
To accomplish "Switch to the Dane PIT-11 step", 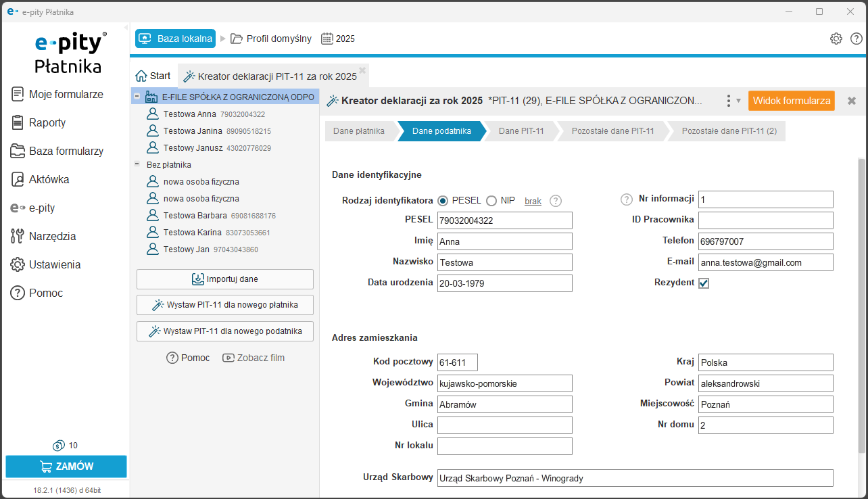I will coord(521,131).
